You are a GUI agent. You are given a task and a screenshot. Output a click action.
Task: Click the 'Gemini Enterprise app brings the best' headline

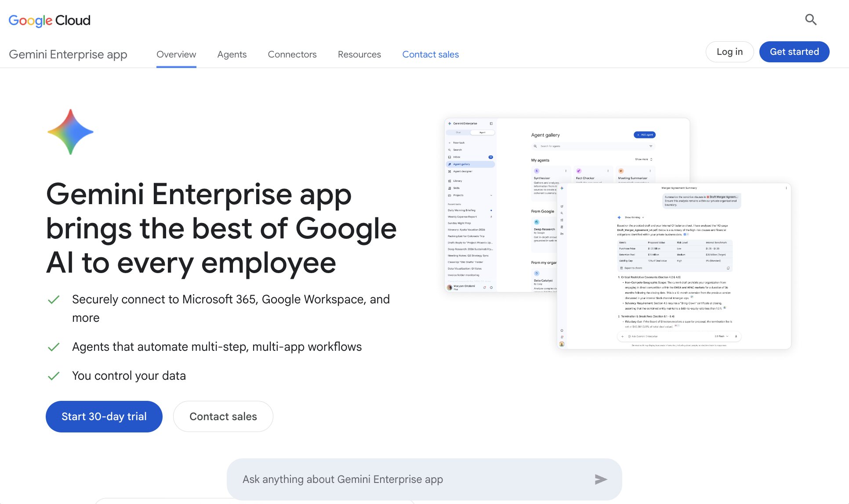[x=221, y=228]
